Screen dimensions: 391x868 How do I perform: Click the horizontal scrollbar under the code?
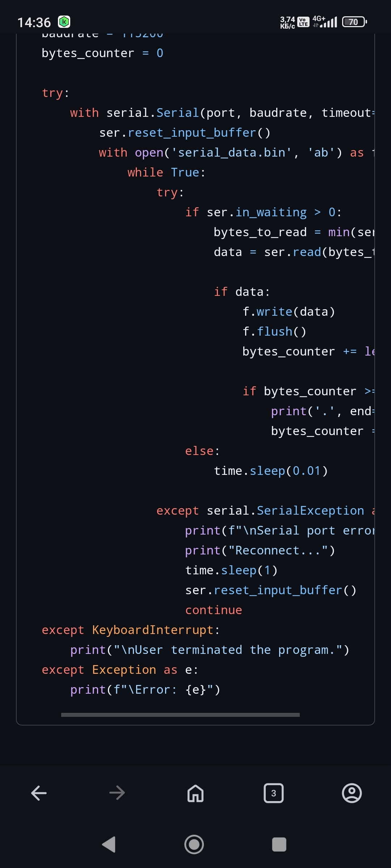point(180,715)
